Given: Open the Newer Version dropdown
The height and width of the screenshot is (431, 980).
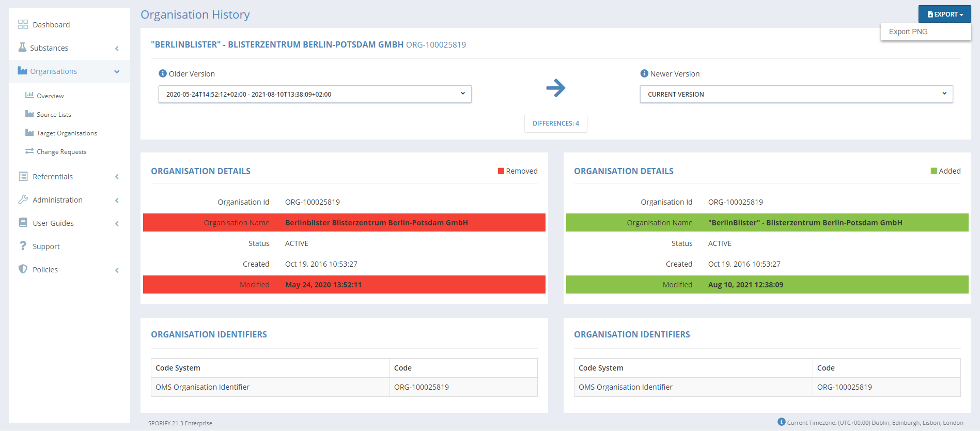Looking at the screenshot, I should pos(796,94).
